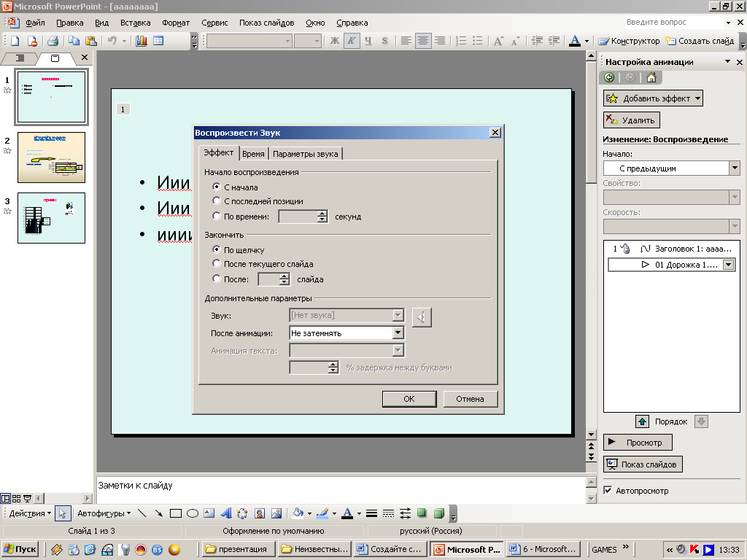Screen dimensions: 747x560
Task: Click the font color A icon
Action: coord(575,41)
